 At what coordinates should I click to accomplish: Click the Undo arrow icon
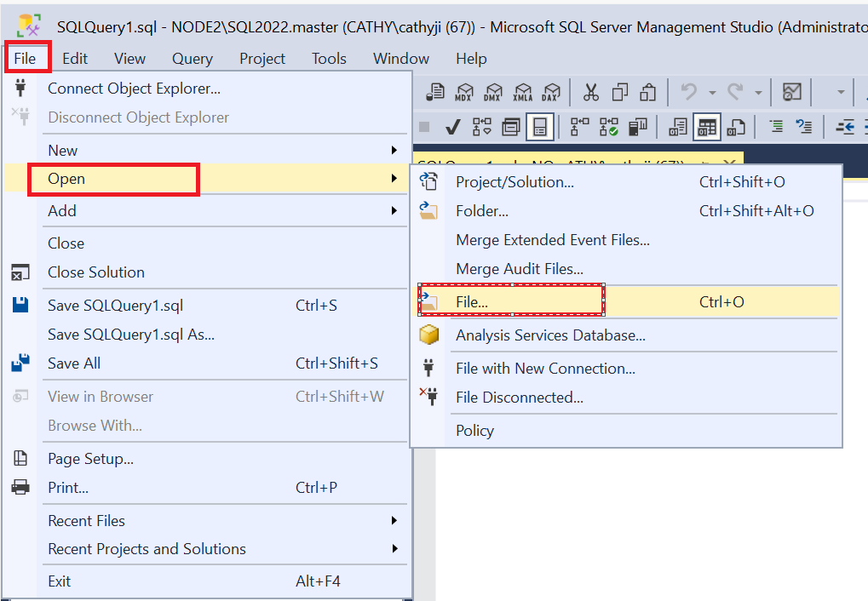click(688, 91)
